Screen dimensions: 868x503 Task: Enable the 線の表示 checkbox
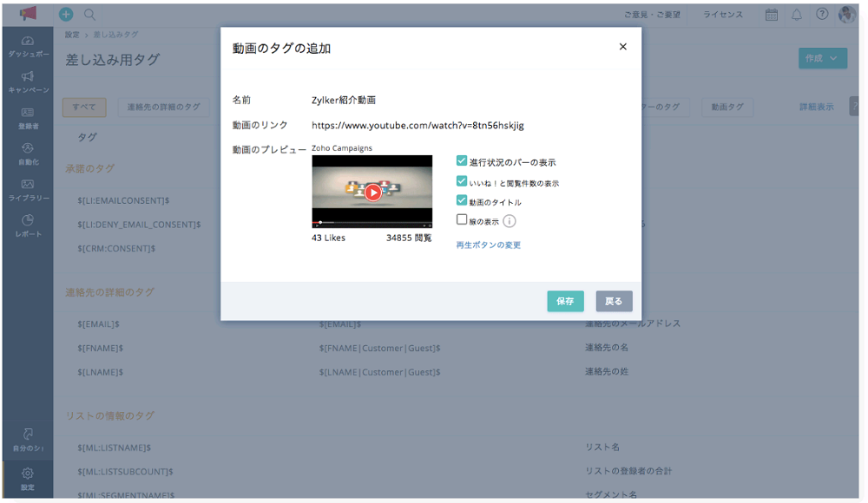click(462, 219)
